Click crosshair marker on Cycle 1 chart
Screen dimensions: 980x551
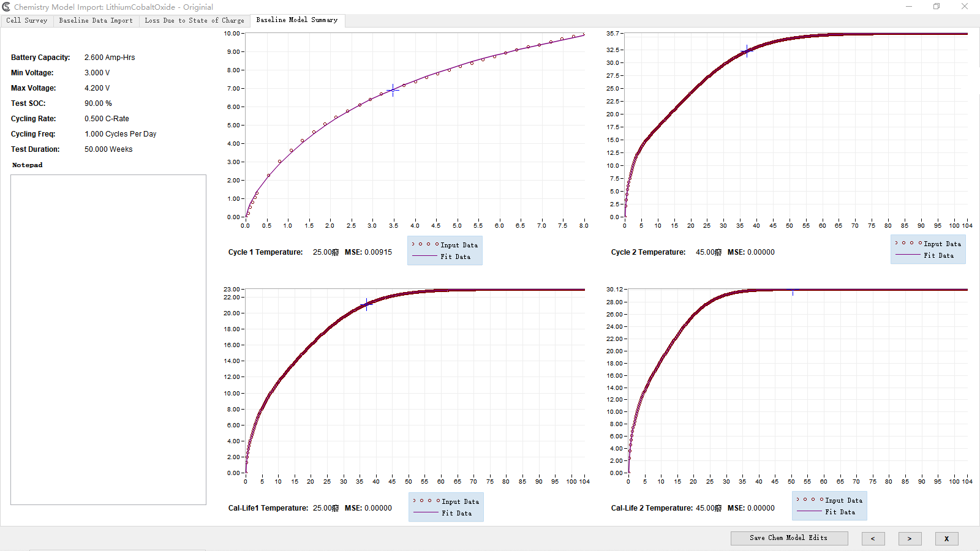(393, 91)
